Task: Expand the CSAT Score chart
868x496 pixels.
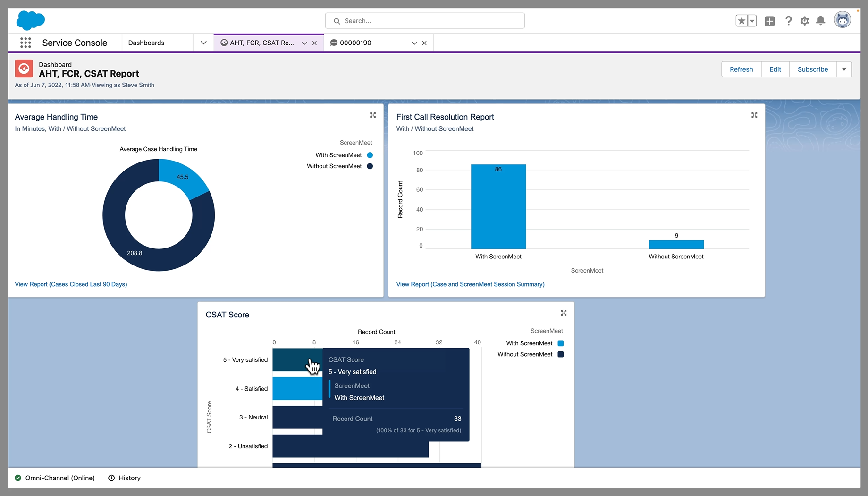Action: [564, 313]
